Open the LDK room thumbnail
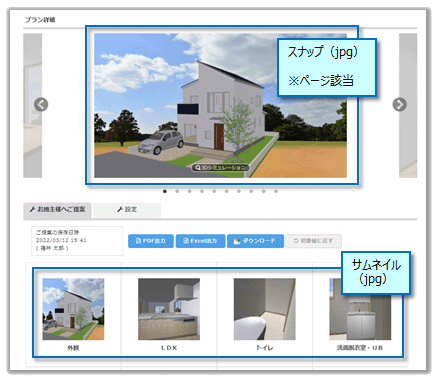The image size is (438, 382). [169, 309]
